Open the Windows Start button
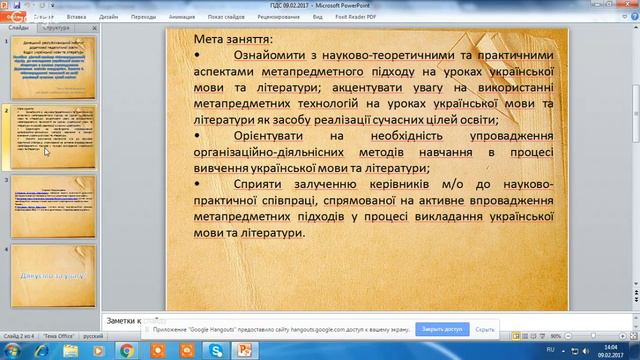Viewport: 640px width, 360px height. pyautogui.click(x=12, y=351)
